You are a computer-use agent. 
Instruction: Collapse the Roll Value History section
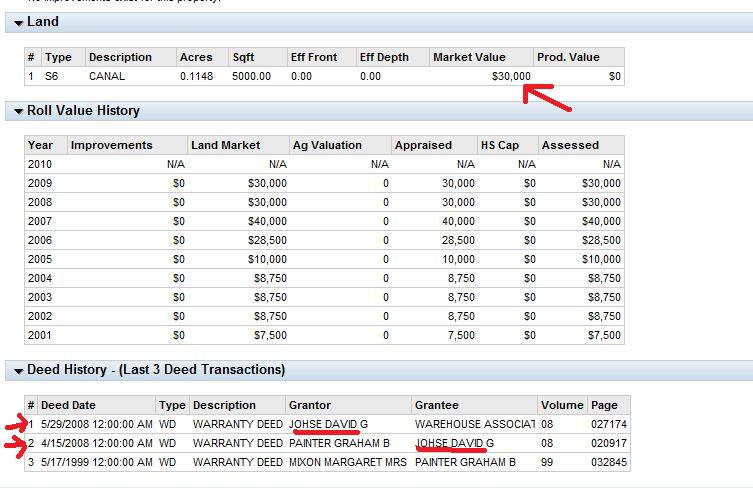18,111
